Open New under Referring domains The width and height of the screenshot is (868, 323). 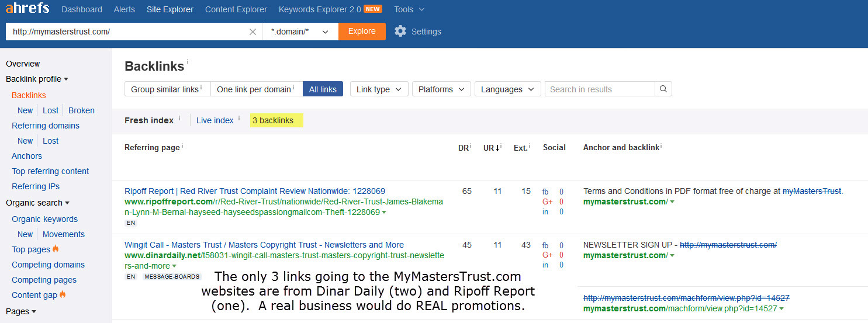click(25, 141)
